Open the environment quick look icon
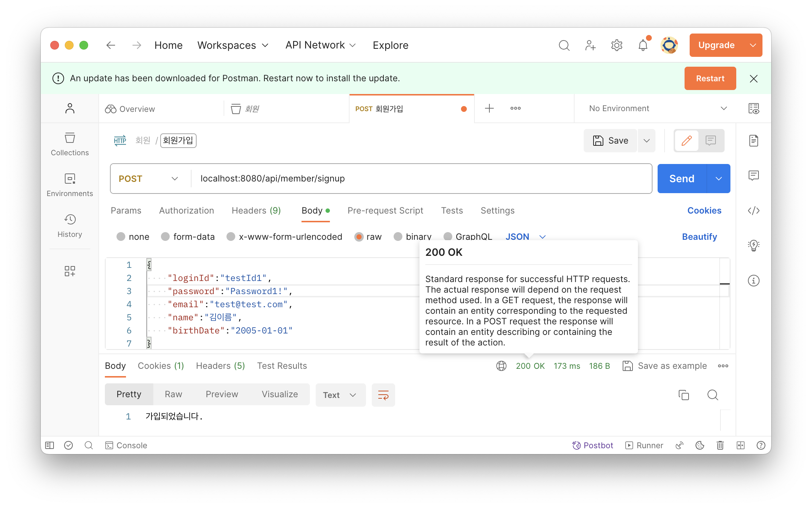The width and height of the screenshot is (812, 508). pyautogui.click(x=753, y=109)
